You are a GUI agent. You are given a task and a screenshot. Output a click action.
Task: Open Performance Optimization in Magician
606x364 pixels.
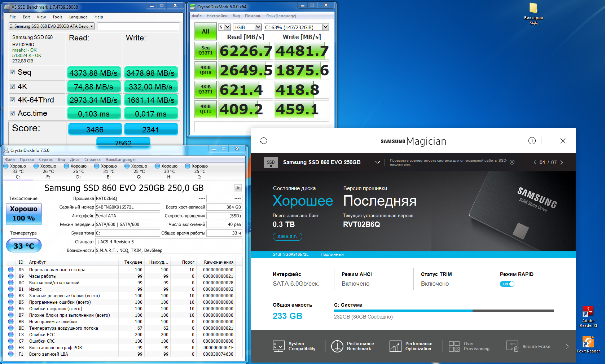[411, 346]
